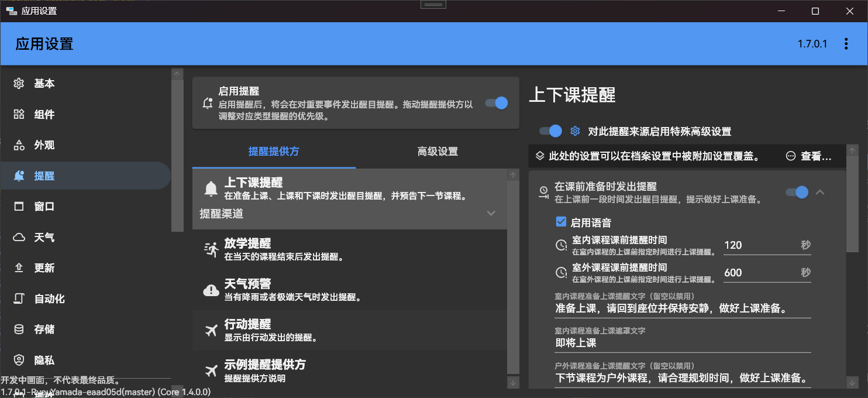Open the three-dot overflow menu in title bar
The width and height of the screenshot is (868, 398).
coord(846,43)
